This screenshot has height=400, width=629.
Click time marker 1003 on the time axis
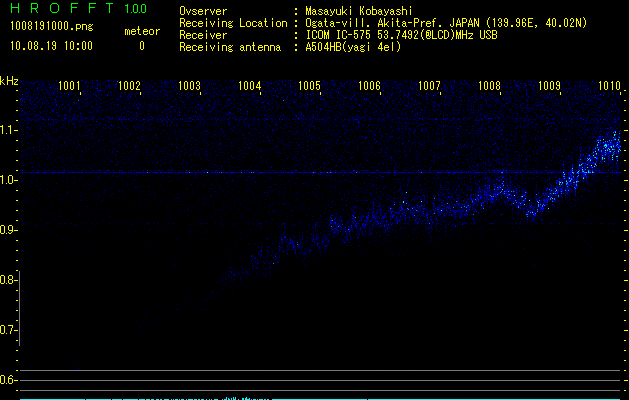189,85
